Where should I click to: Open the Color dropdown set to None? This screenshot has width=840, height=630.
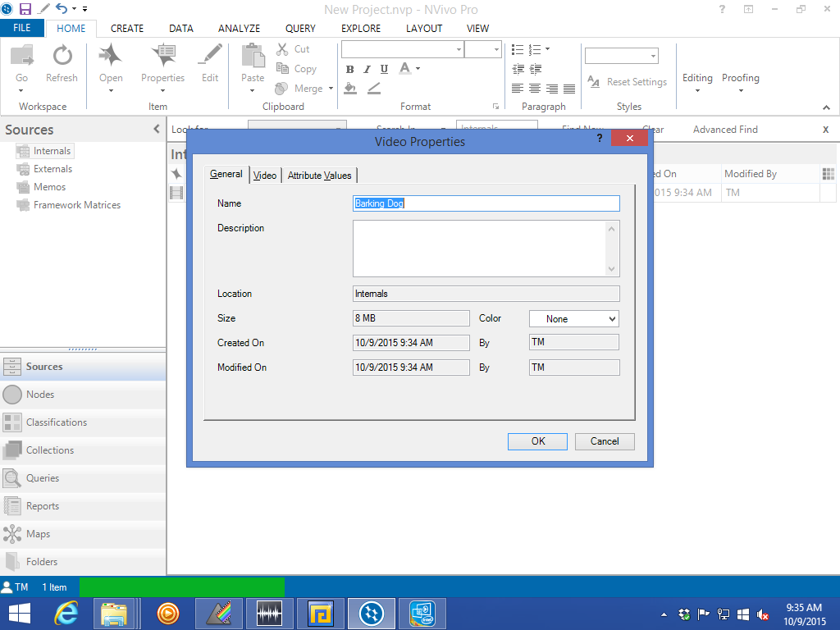tap(573, 318)
